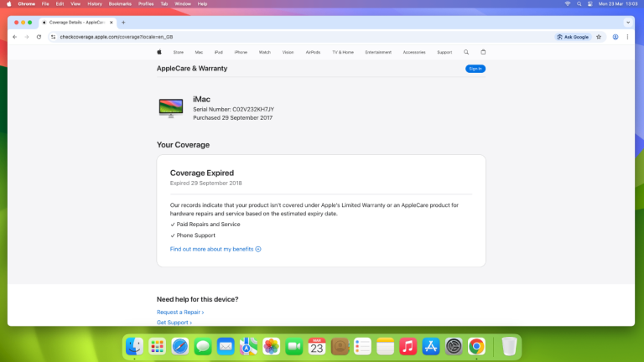644x362 pixels.
Task: Click the blue Sign In button
Action: pyautogui.click(x=475, y=69)
